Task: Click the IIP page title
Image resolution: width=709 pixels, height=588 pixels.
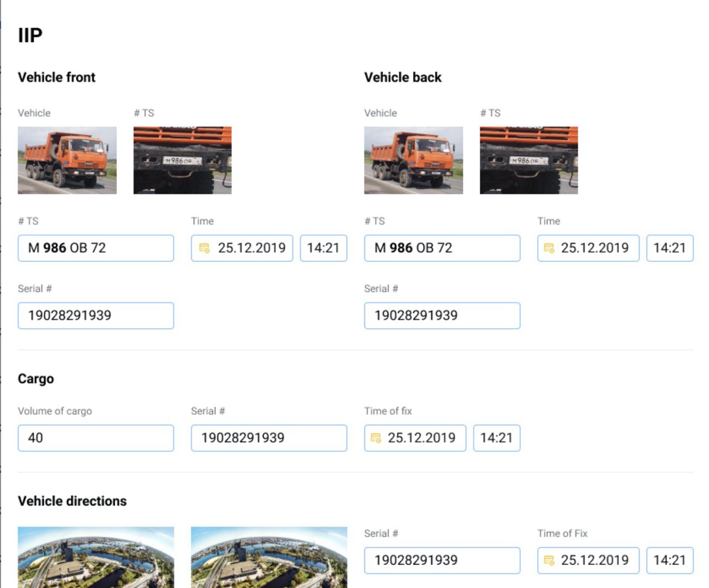Action: pyautogui.click(x=30, y=35)
